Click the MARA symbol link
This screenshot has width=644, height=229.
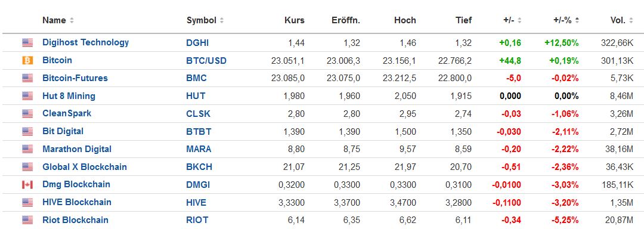click(199, 149)
